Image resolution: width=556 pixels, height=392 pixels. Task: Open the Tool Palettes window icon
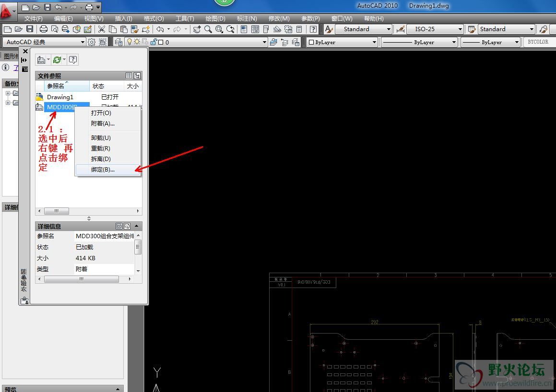(266, 29)
